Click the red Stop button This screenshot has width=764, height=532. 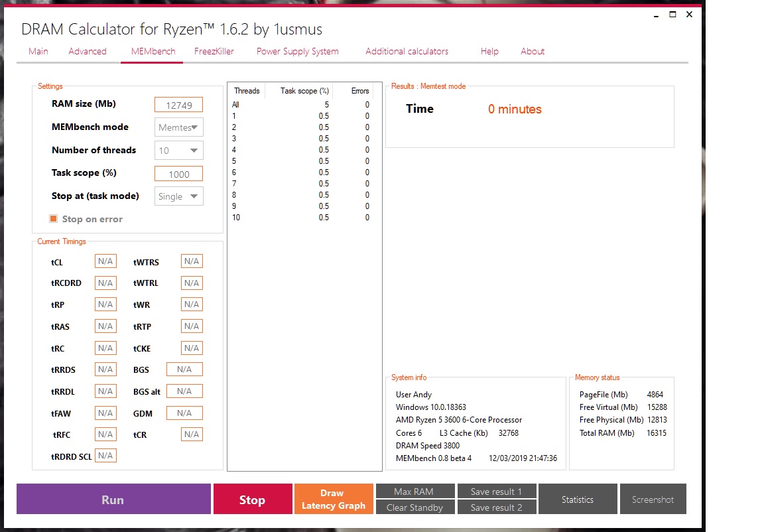click(253, 499)
